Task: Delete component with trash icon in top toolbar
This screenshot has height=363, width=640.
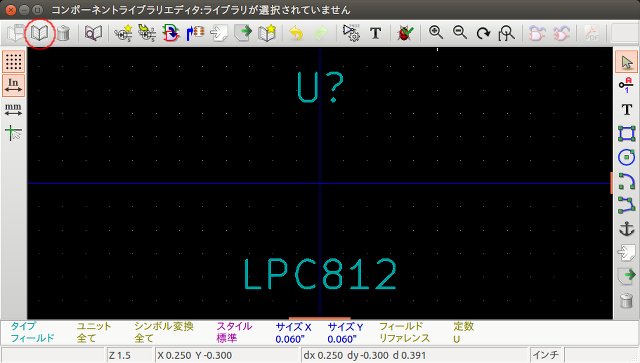Action: pyautogui.click(x=63, y=33)
